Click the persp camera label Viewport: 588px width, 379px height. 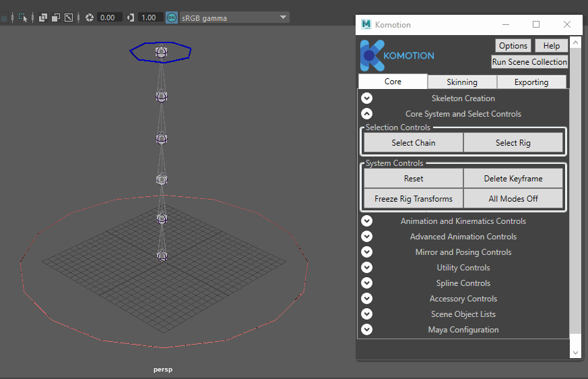[x=163, y=370]
